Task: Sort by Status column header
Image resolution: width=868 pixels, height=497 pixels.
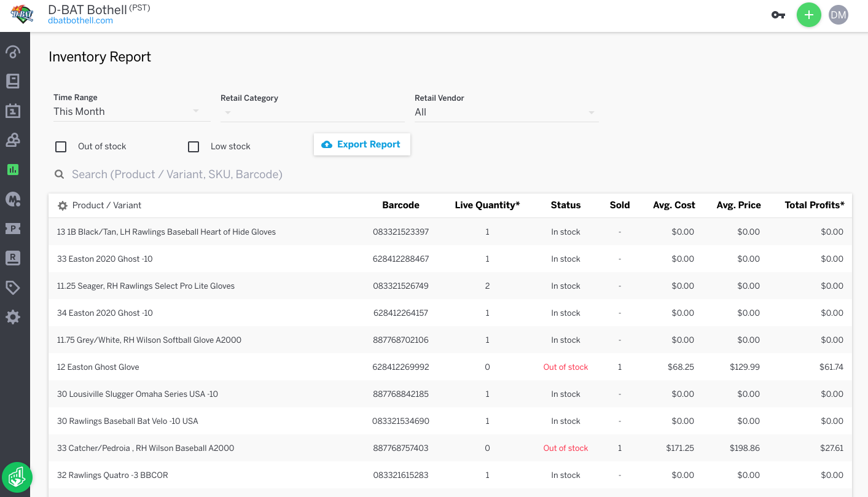Action: pyautogui.click(x=566, y=205)
